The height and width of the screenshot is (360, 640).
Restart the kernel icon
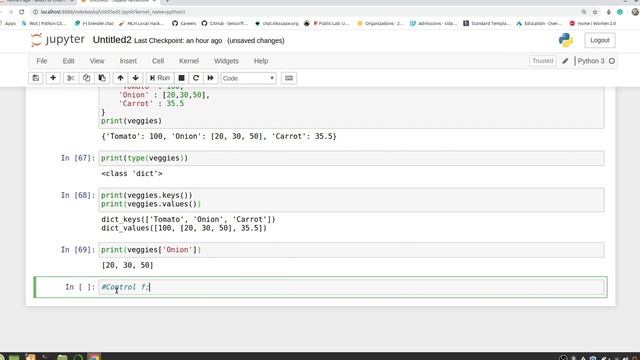pyautogui.click(x=196, y=78)
